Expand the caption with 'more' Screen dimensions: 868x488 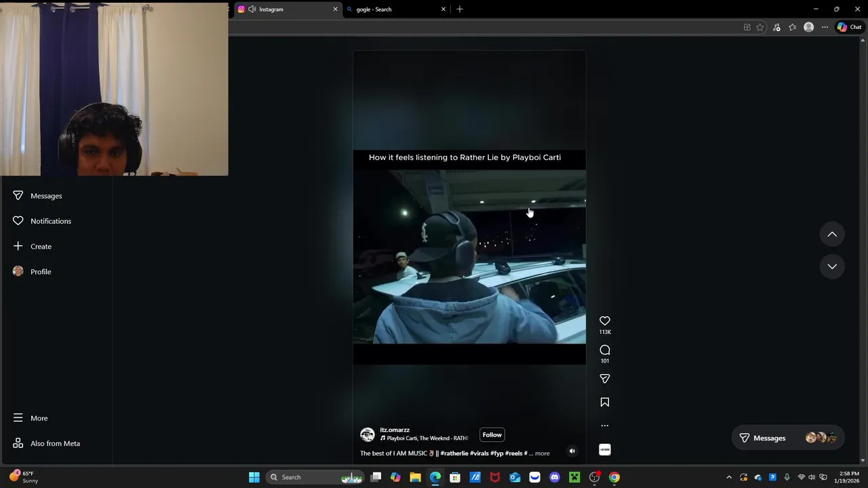542,453
